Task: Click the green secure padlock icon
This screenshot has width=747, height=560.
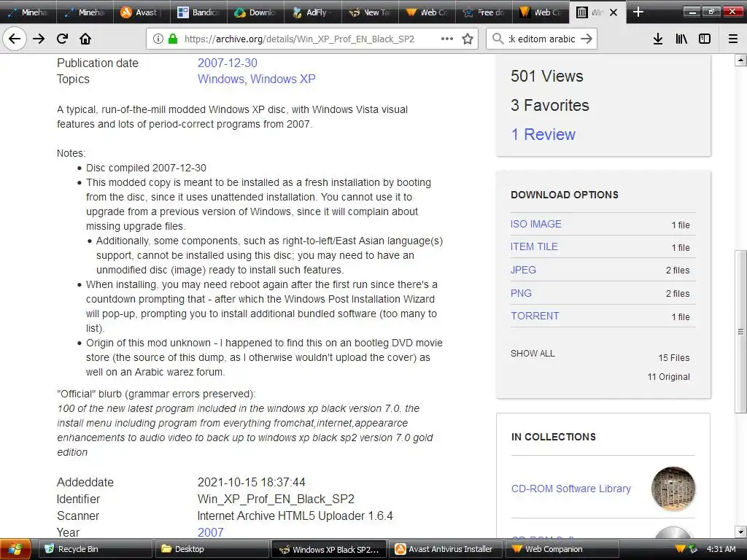Action: click(x=173, y=39)
